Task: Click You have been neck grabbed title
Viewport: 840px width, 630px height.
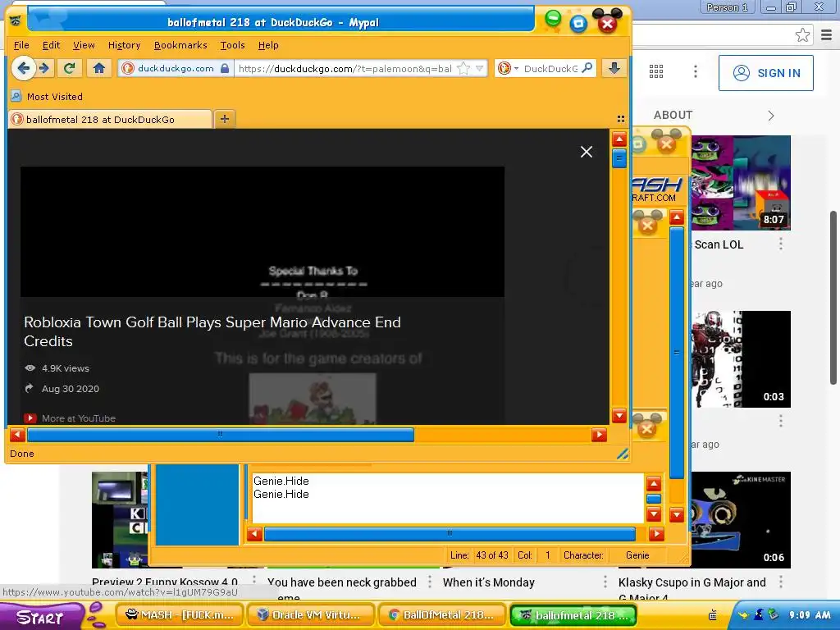Action: (342, 582)
